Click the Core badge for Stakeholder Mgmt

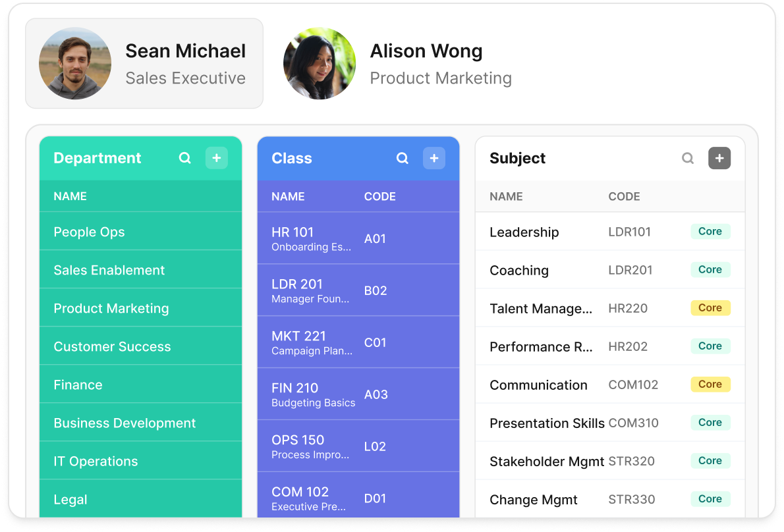click(x=710, y=461)
